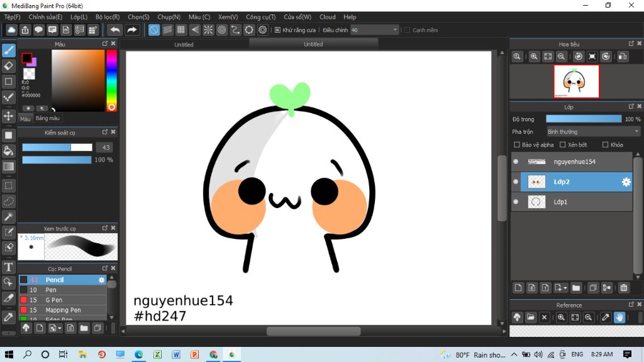Hide the Lớp1 layer
644x362 pixels.
[516, 202]
